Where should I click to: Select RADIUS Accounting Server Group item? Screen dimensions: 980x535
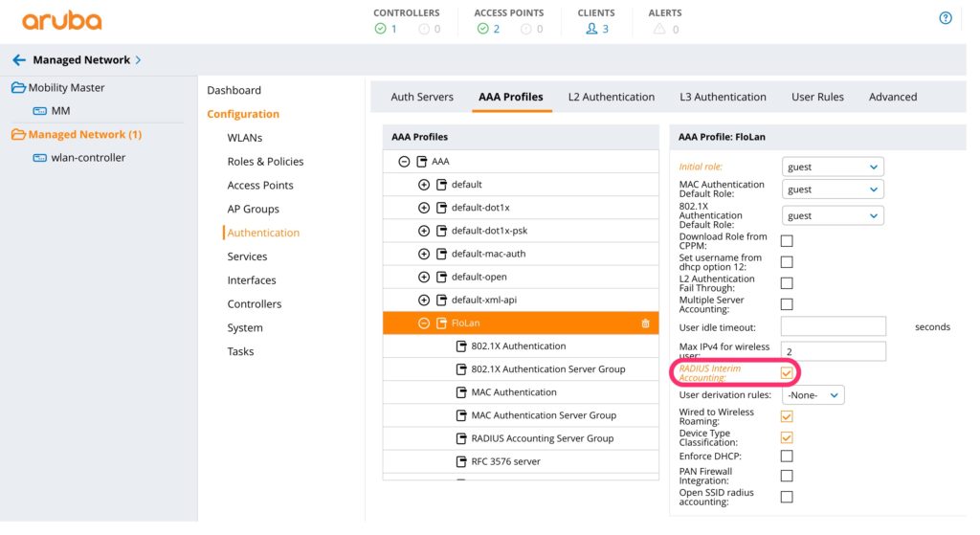coord(542,438)
